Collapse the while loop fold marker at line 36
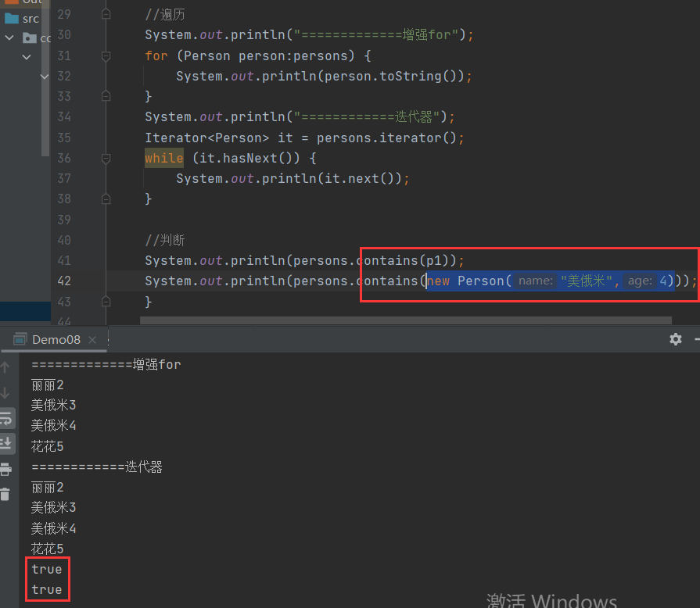The image size is (700, 608). 106,159
